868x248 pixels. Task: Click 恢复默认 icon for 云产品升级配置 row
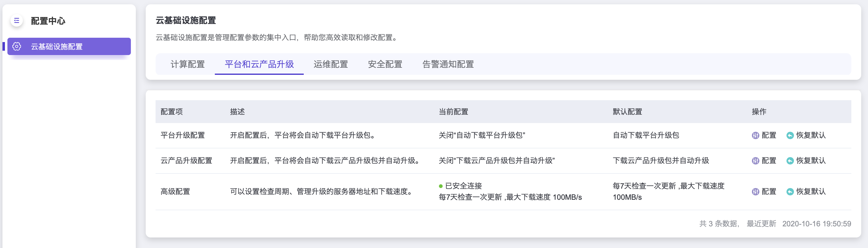point(790,161)
